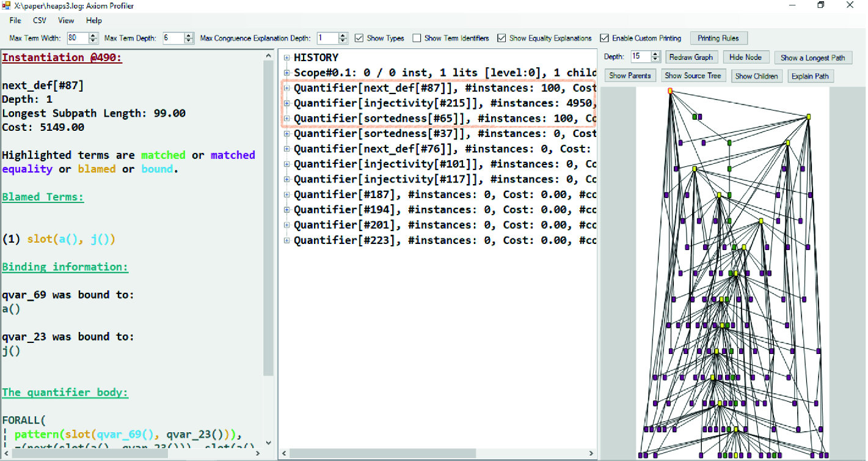Expand the Scope#0.1 tree node
This screenshot has width=868, height=461.
click(x=286, y=73)
